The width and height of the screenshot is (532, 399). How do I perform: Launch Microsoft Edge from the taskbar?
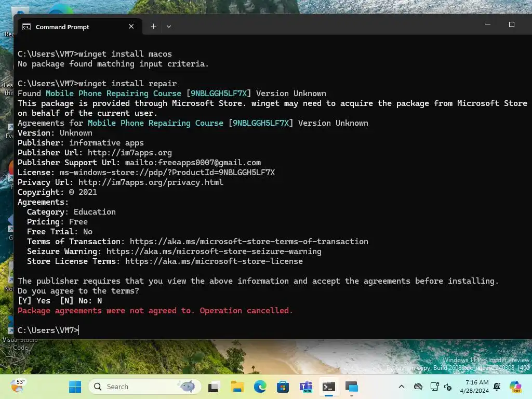point(260,387)
